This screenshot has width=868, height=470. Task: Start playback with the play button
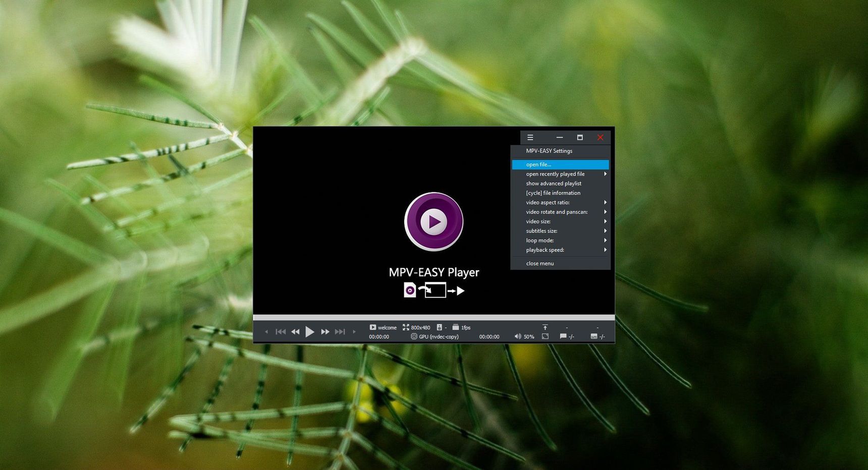click(x=310, y=332)
